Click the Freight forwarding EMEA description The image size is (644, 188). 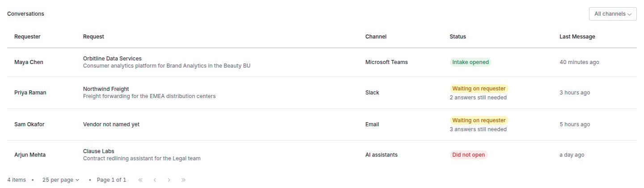click(149, 96)
